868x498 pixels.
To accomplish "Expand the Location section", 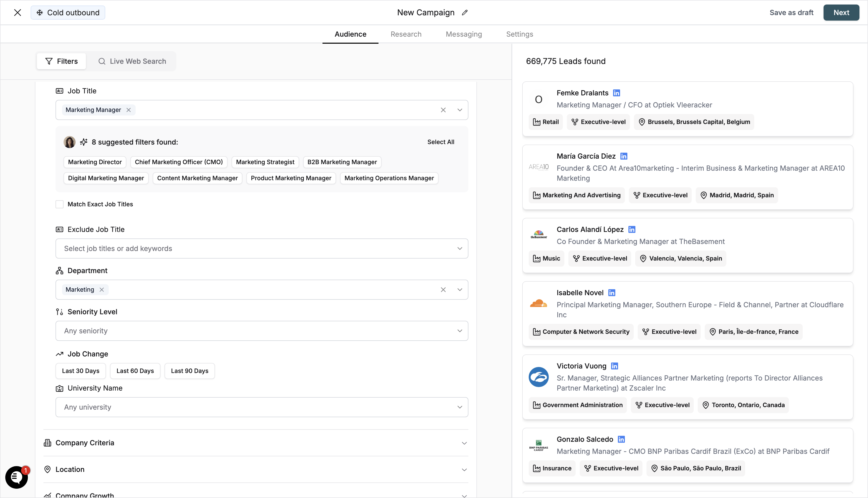I will click(x=464, y=469).
